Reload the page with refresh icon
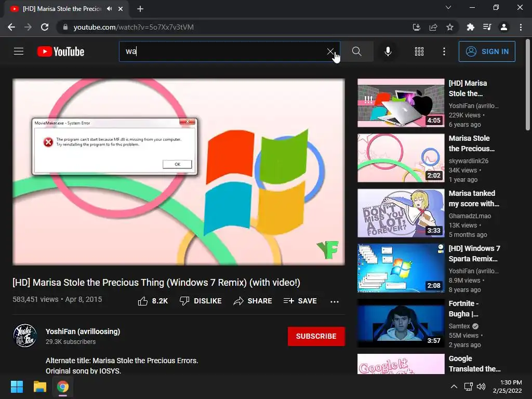The width and height of the screenshot is (532, 399). click(45, 27)
